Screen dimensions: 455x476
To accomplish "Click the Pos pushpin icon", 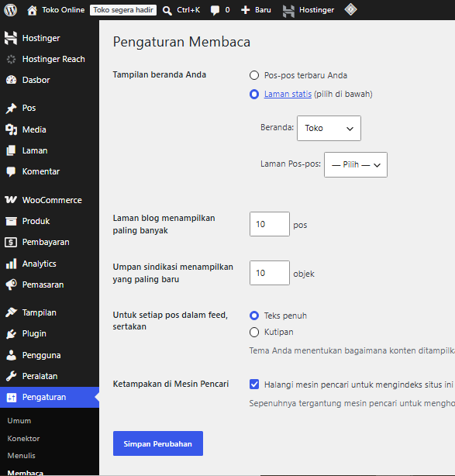I will [x=11, y=109].
